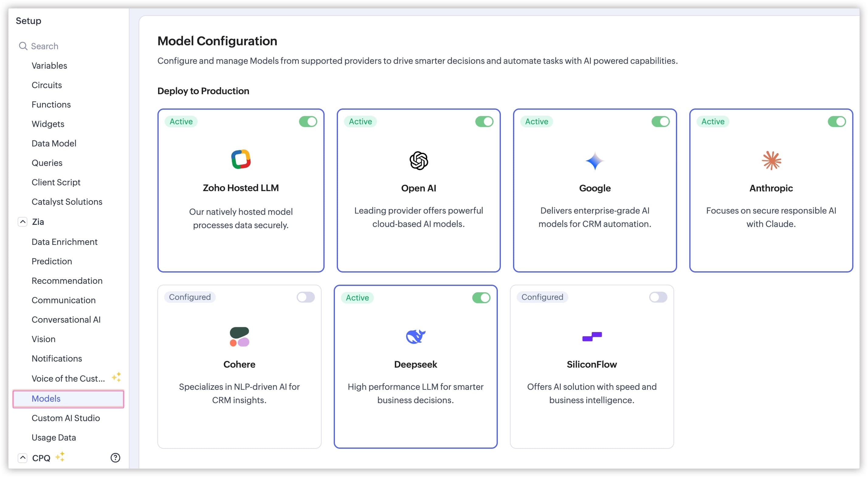Select Vision in the sidebar
Image resolution: width=868 pixels, height=477 pixels.
pyautogui.click(x=43, y=339)
